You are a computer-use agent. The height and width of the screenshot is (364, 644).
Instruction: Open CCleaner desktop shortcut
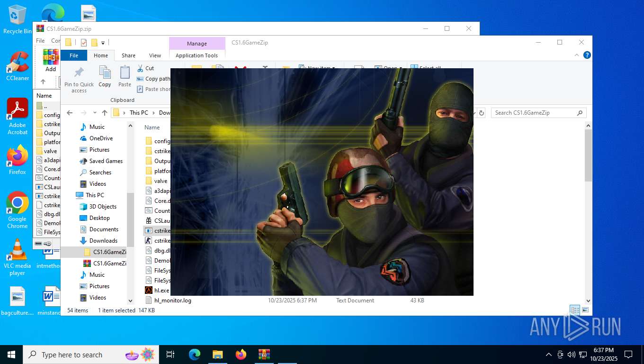18,66
